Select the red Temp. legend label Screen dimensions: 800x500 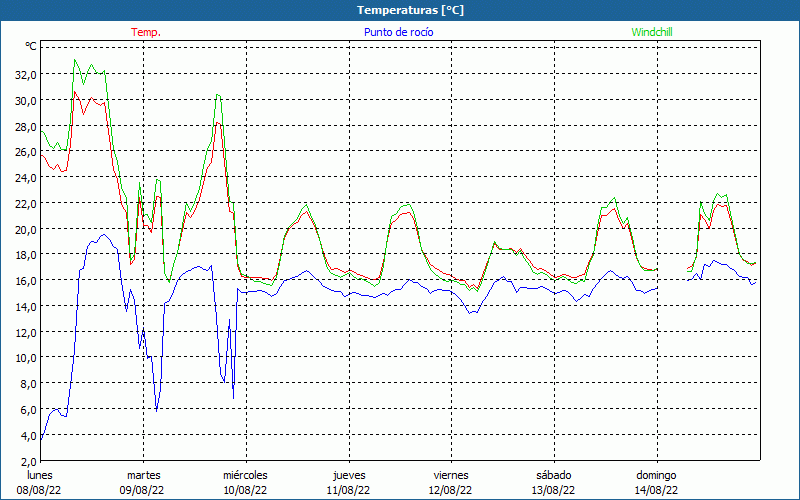click(x=146, y=32)
